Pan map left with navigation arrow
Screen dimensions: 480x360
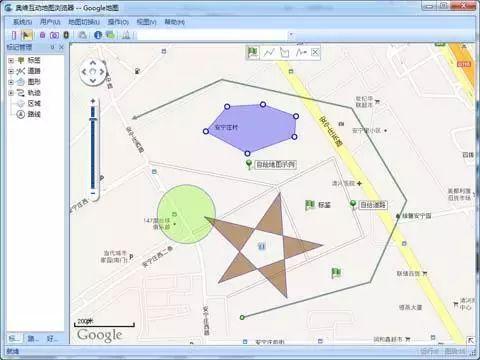[x=84, y=72]
